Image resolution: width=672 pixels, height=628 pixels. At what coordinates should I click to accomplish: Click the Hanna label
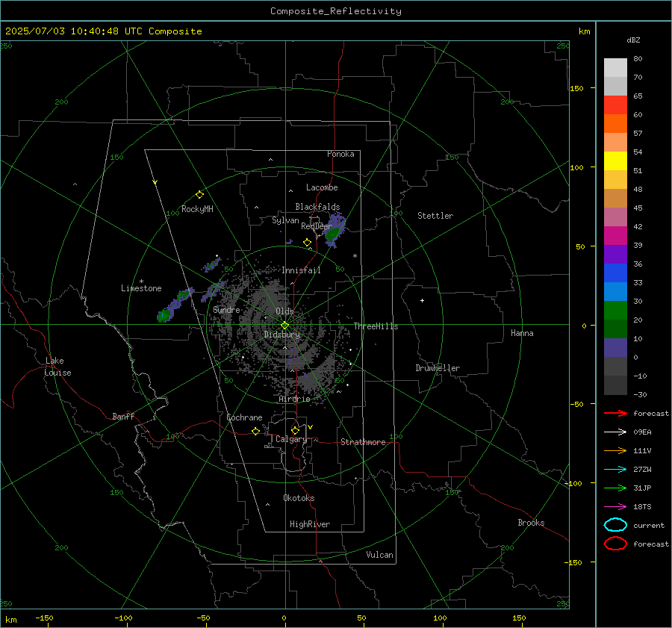pyautogui.click(x=522, y=333)
